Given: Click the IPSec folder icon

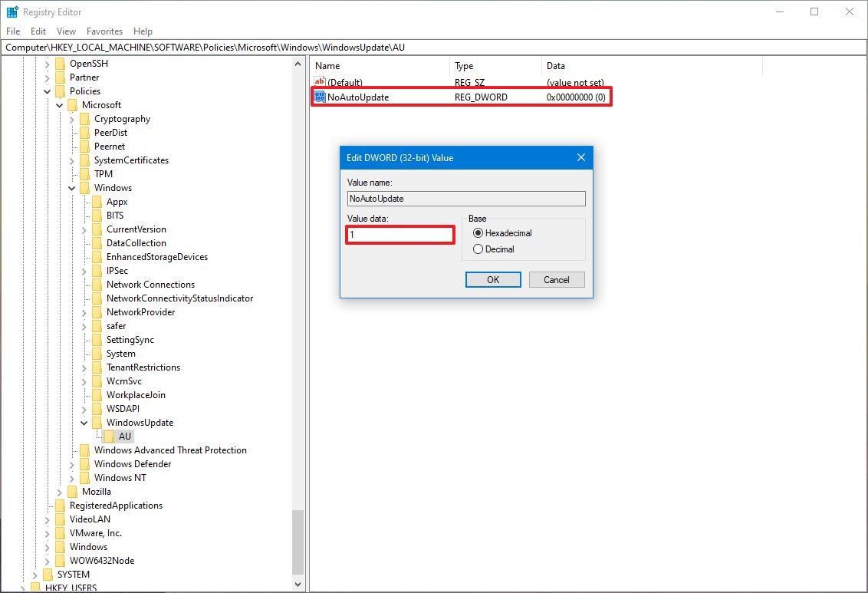Looking at the screenshot, I should (97, 271).
